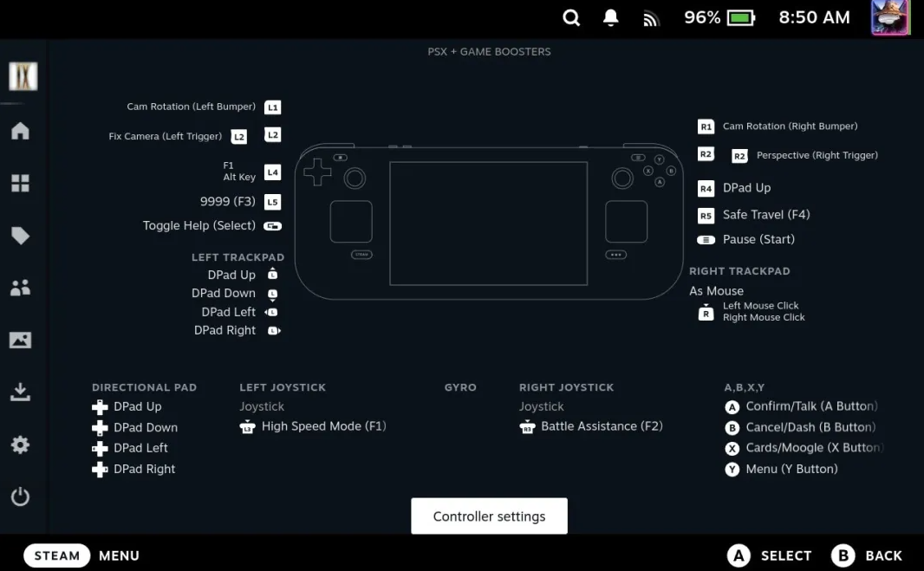The height and width of the screenshot is (571, 924).
Task: Open the user profile avatar
Action: 890,17
